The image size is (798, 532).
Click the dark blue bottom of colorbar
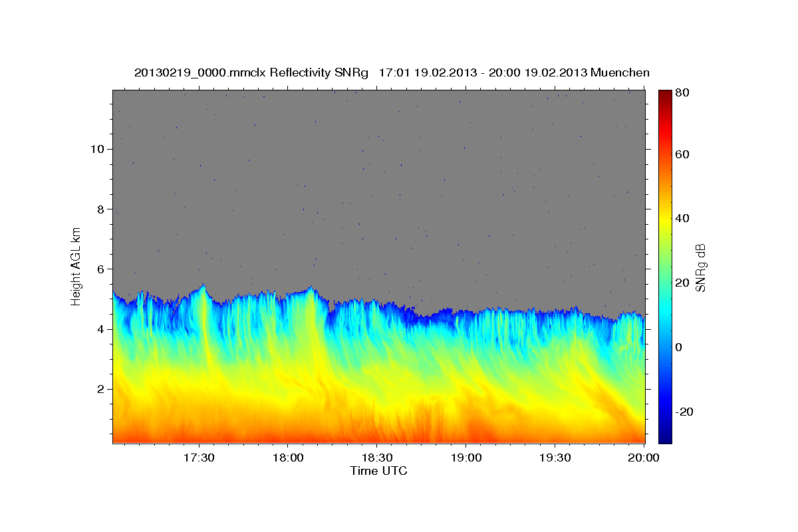pos(665,438)
